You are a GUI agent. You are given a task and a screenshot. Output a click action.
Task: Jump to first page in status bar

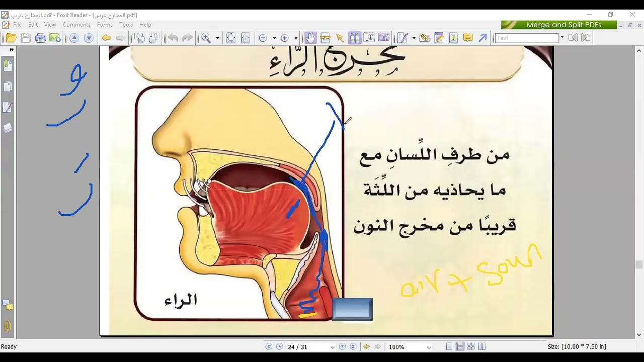[269, 347]
